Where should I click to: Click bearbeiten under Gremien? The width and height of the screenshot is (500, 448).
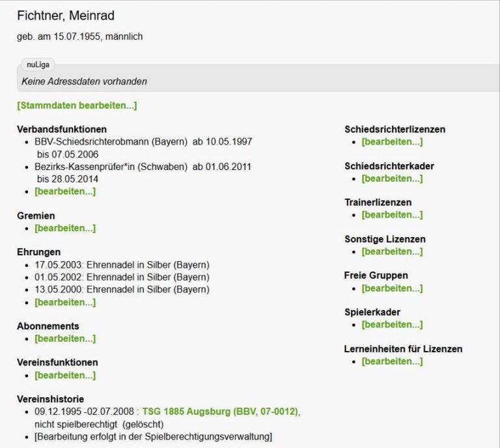click(65, 228)
